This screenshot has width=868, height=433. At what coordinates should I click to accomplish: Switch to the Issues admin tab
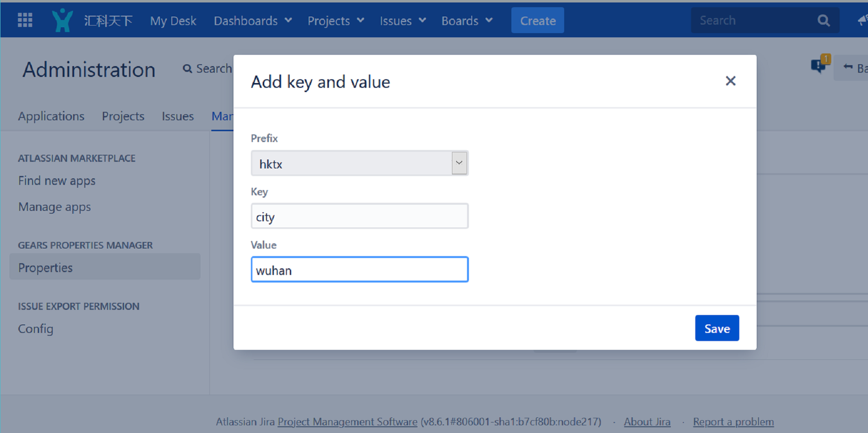point(178,116)
